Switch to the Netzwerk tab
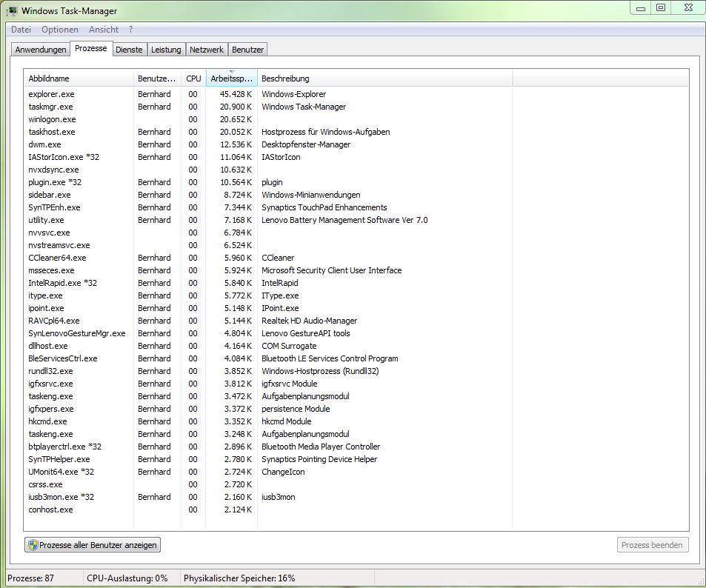 point(207,50)
